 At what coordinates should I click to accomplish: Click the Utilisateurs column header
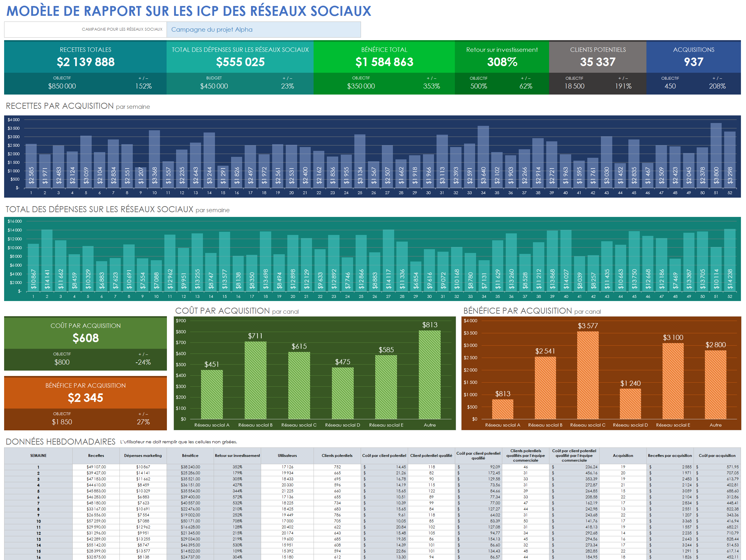point(287,456)
